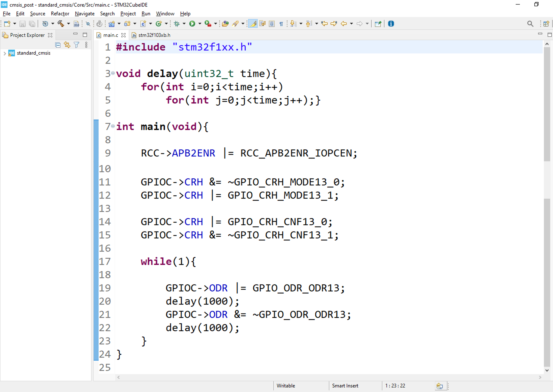Click the blue Information Center icon
The width and height of the screenshot is (553, 392).
[x=391, y=24]
